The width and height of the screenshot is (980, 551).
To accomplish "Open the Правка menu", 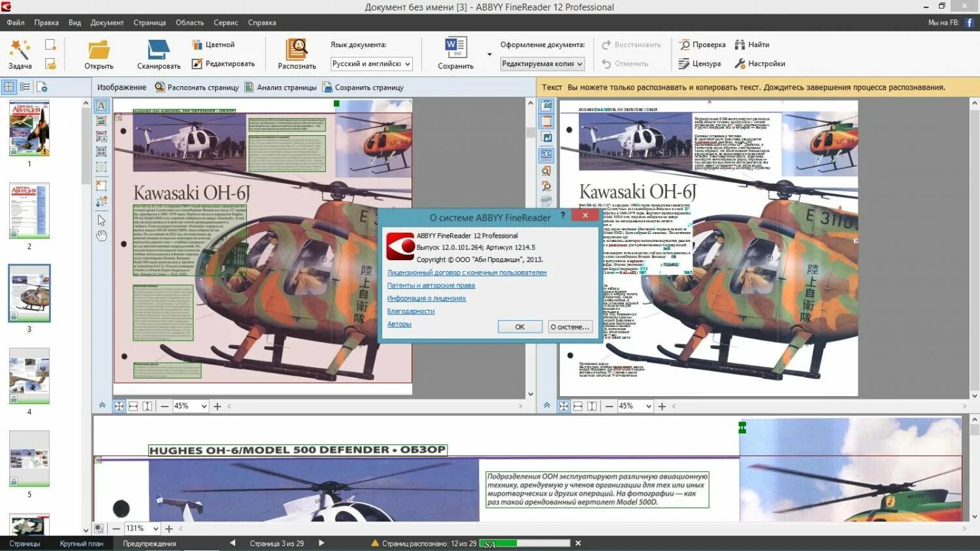I will (x=46, y=22).
